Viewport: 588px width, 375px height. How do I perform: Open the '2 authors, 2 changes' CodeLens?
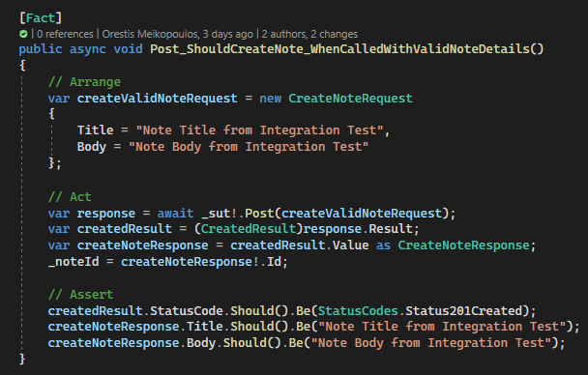point(309,34)
